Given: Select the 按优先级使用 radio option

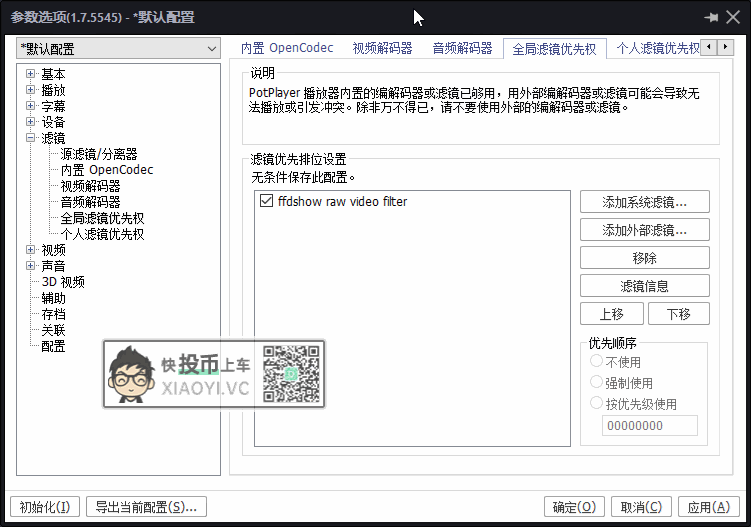Looking at the screenshot, I should click(x=596, y=403).
